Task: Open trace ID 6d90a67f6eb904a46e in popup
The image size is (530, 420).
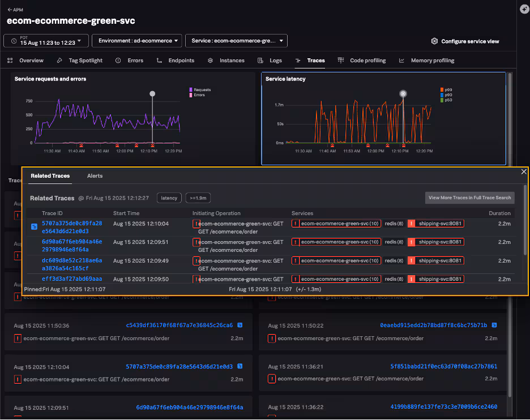Action: pos(72,242)
